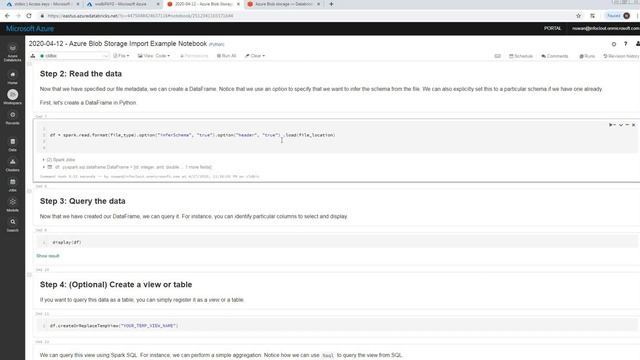This screenshot has width=640, height=360.
Task: Click Run All in toolbar
Action: (227, 56)
